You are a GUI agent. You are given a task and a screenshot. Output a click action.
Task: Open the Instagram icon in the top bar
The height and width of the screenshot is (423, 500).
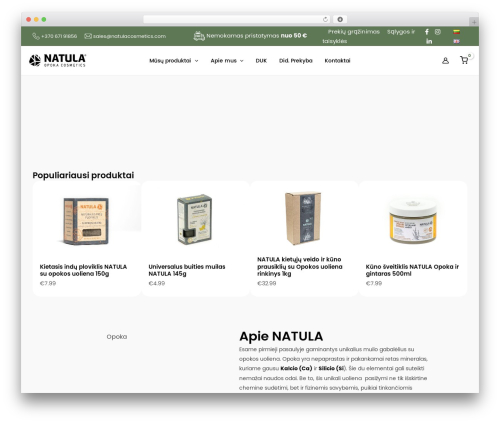(438, 32)
